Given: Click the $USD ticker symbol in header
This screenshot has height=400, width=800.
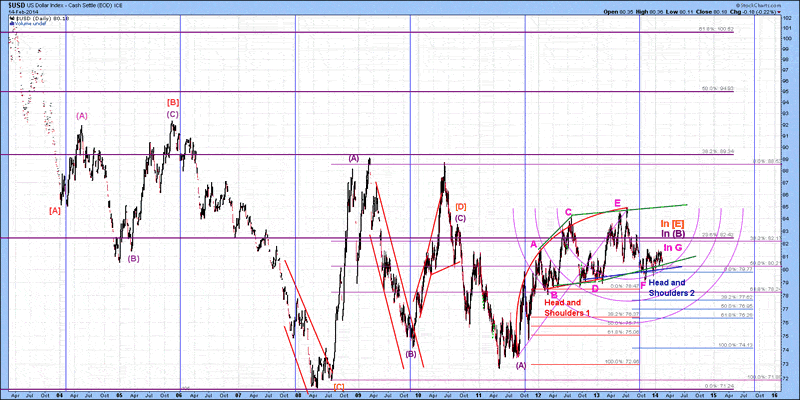Looking at the screenshot, I should pyautogui.click(x=19, y=5).
